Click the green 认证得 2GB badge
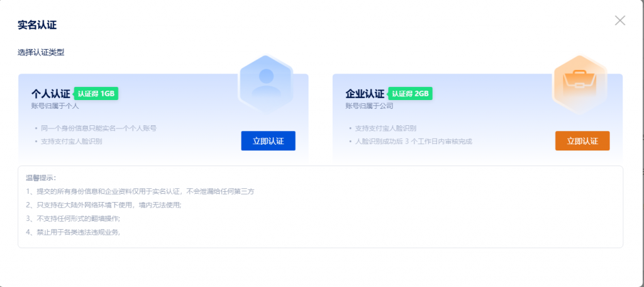The image size is (644, 287). 410,94
